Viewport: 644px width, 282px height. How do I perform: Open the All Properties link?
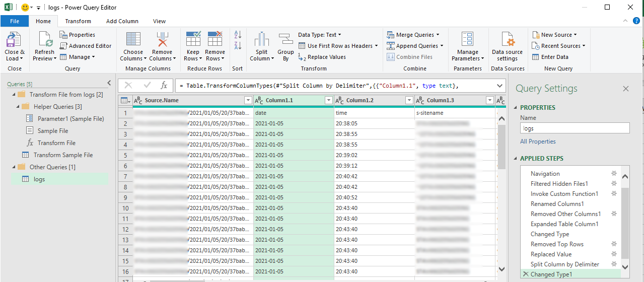tap(538, 142)
